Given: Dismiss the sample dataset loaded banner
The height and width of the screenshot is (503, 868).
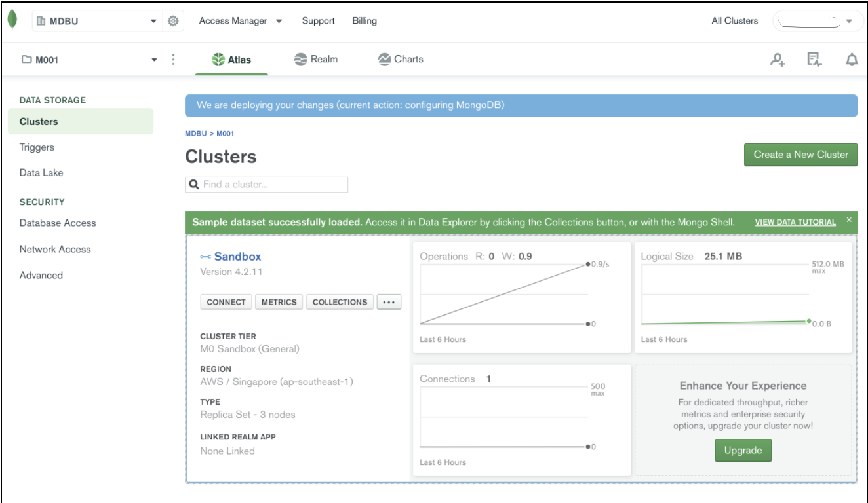Looking at the screenshot, I should tap(849, 220).
